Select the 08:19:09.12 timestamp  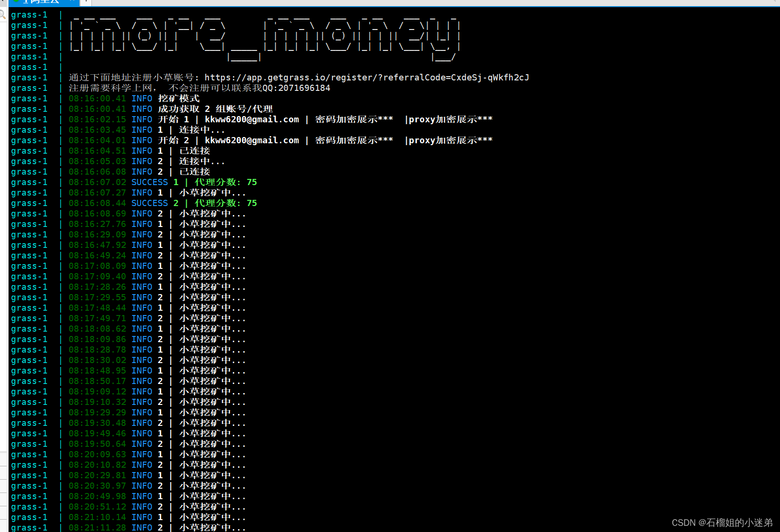tap(97, 392)
